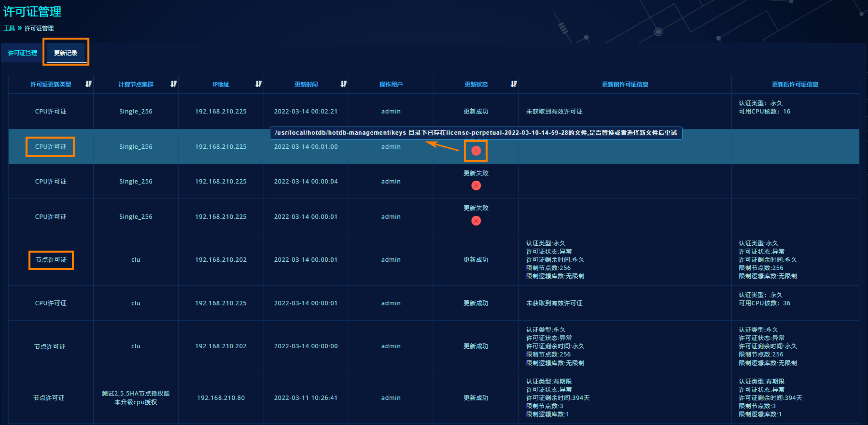
Task: Click the 更新状态 column sort icon
Action: [x=514, y=84]
